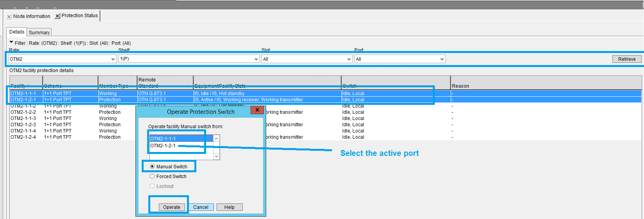
Task: Switch to the Summary tab
Action: coord(39,33)
